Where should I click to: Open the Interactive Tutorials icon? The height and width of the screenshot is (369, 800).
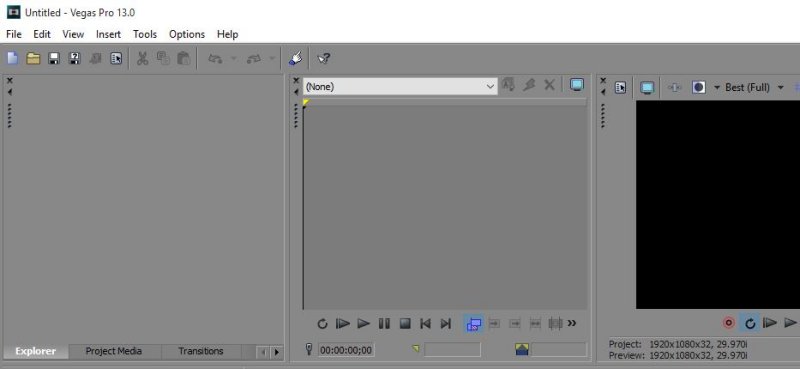[x=295, y=59]
